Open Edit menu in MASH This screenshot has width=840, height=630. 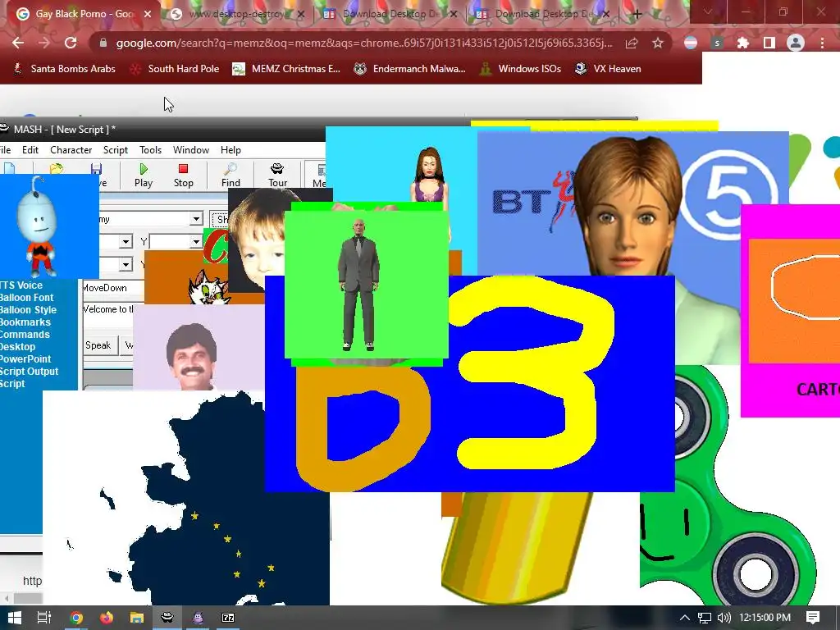(30, 150)
